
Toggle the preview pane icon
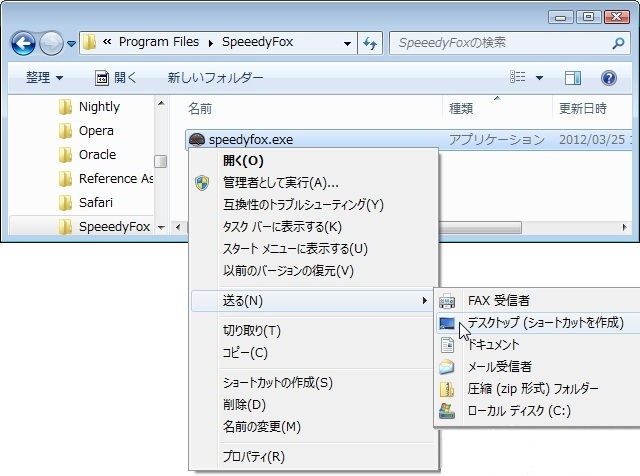tap(573, 78)
